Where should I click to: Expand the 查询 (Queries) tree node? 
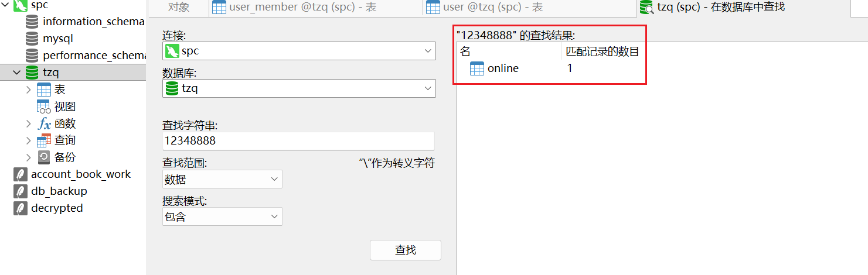point(29,140)
